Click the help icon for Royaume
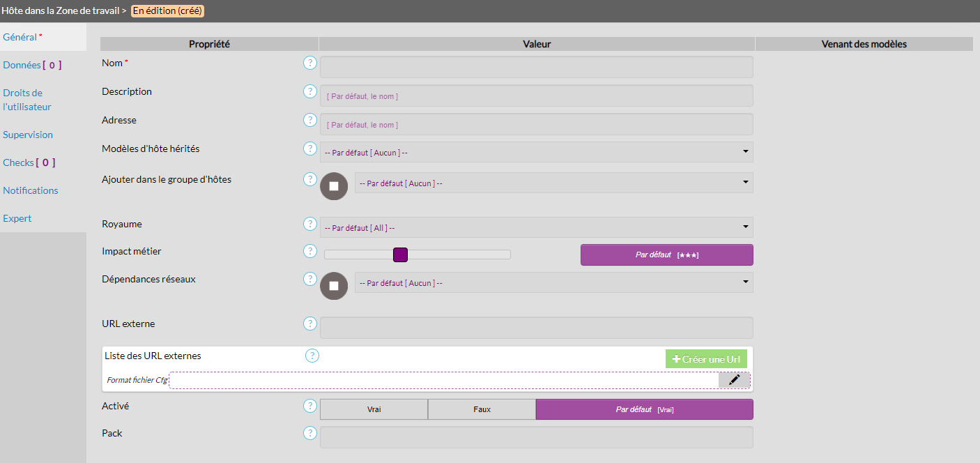This screenshot has height=463, width=980. pos(310,224)
